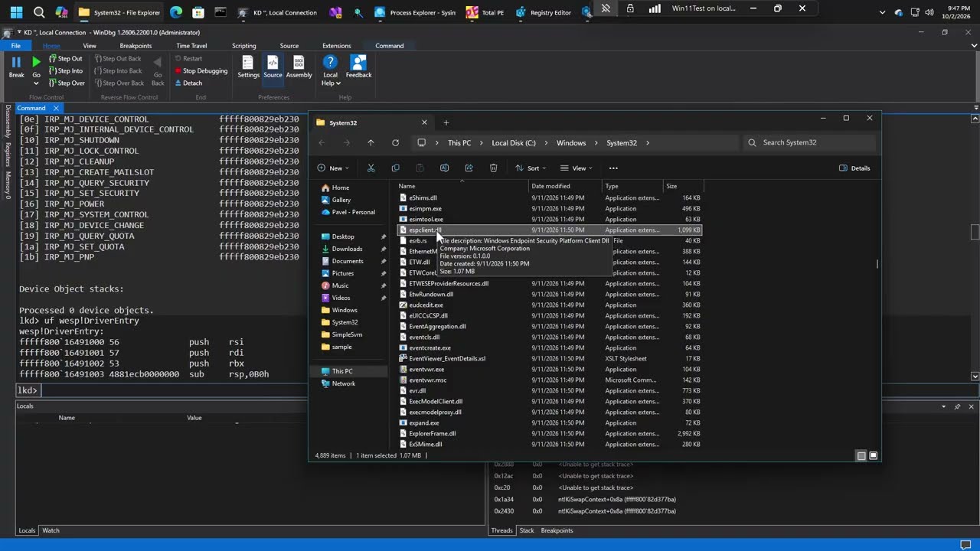980x551 pixels.
Task: Open SimpleSvm folder in sidebar
Action: point(347,334)
